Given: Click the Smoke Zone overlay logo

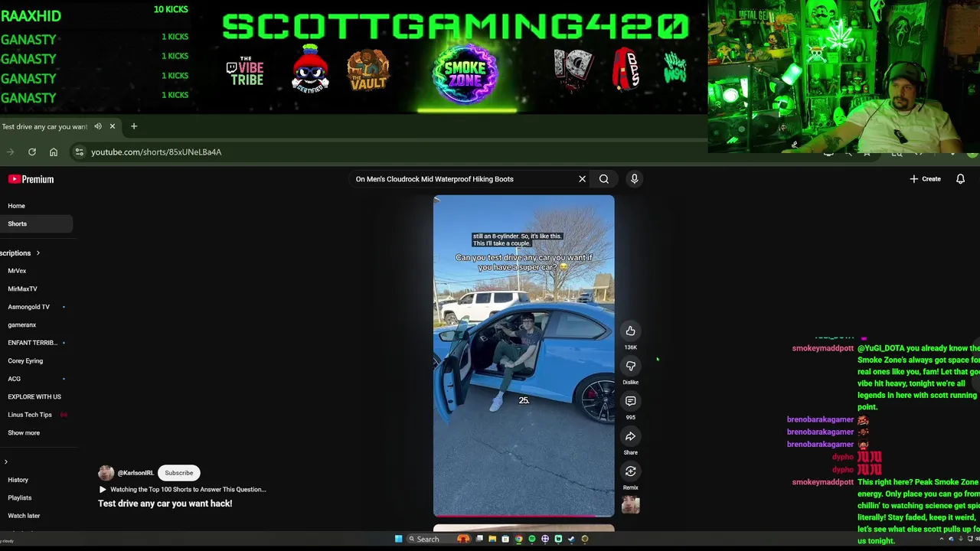Looking at the screenshot, I should tap(465, 73).
